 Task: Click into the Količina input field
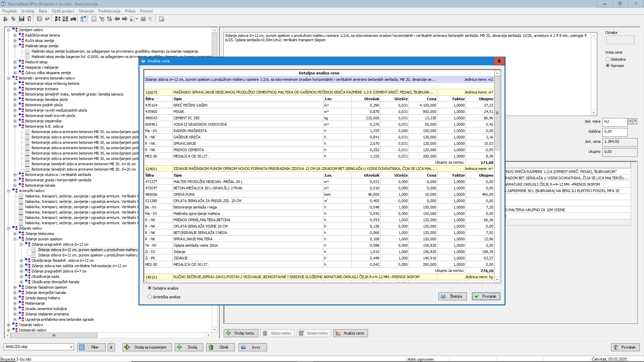pos(614,132)
